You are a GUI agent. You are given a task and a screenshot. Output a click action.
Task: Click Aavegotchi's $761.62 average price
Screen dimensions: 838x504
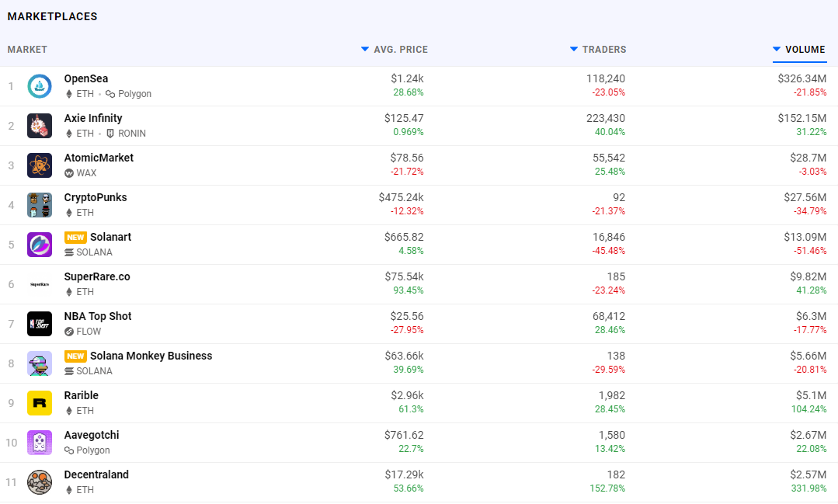[404, 435]
